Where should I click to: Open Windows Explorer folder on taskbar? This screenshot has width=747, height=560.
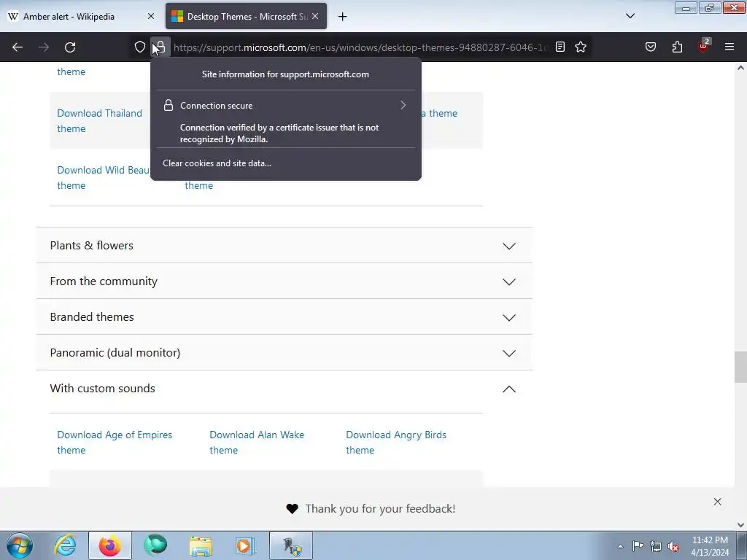click(x=201, y=545)
